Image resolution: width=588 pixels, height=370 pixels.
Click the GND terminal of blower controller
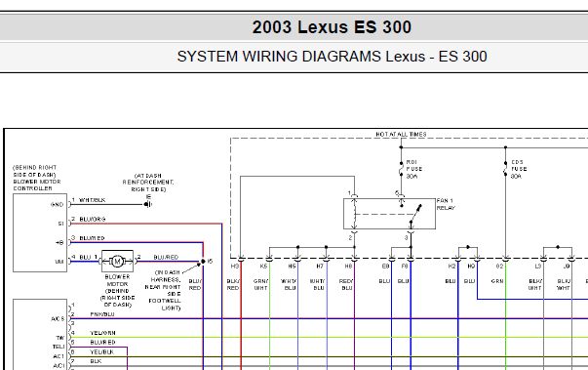point(57,204)
